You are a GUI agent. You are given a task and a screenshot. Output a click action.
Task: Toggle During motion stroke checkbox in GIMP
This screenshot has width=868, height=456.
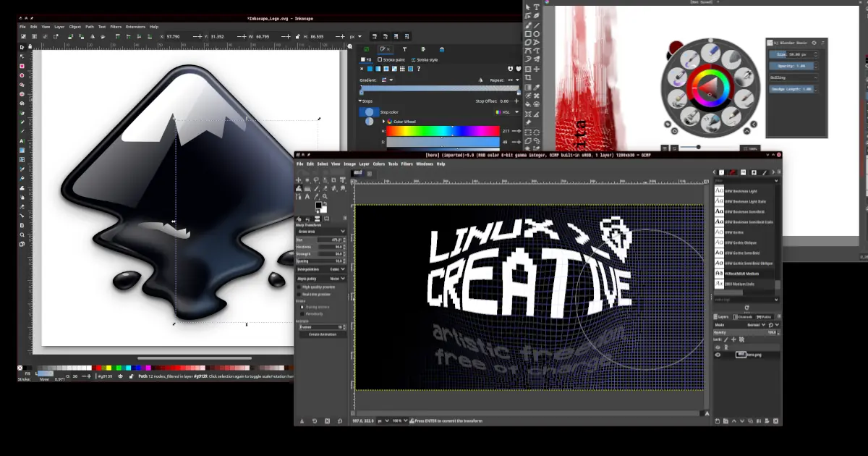(302, 307)
